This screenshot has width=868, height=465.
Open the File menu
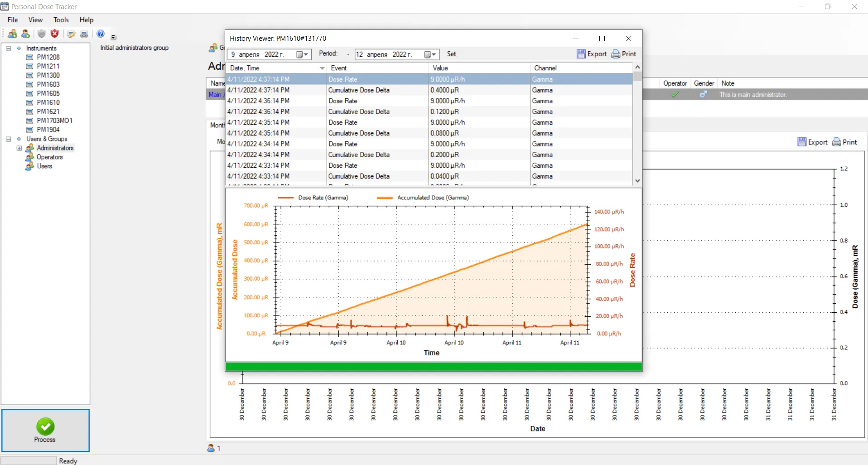click(13, 20)
